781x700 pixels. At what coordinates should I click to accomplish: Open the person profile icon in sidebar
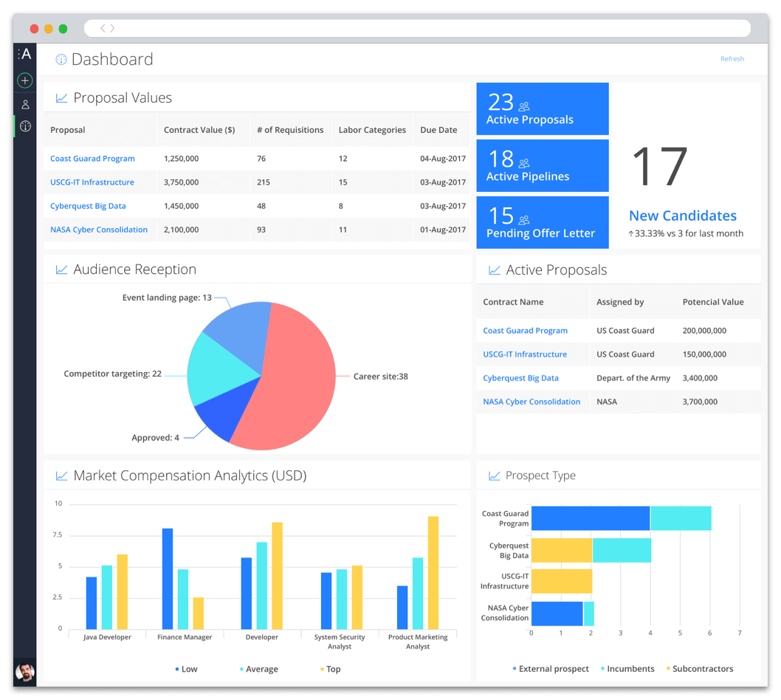pyautogui.click(x=25, y=105)
